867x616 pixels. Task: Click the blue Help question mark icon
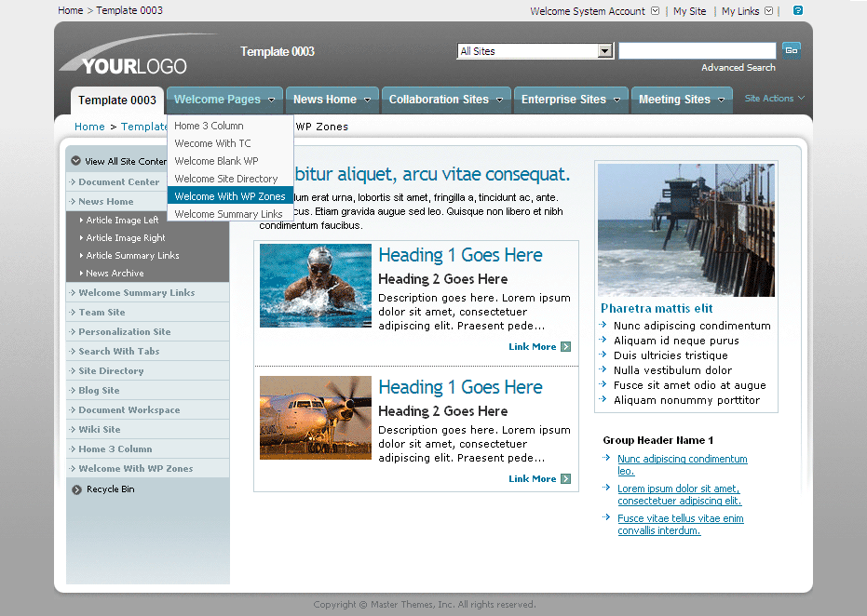click(x=796, y=10)
